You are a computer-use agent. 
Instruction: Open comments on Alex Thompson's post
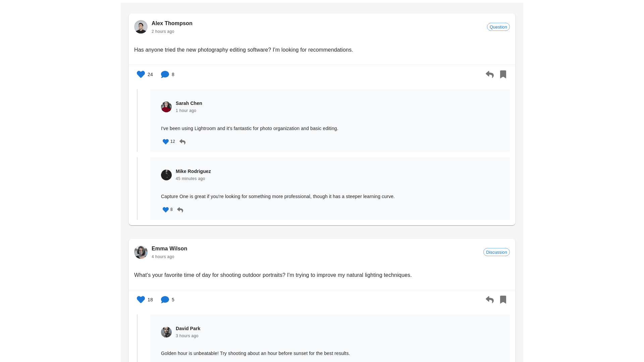pyautogui.click(x=165, y=74)
